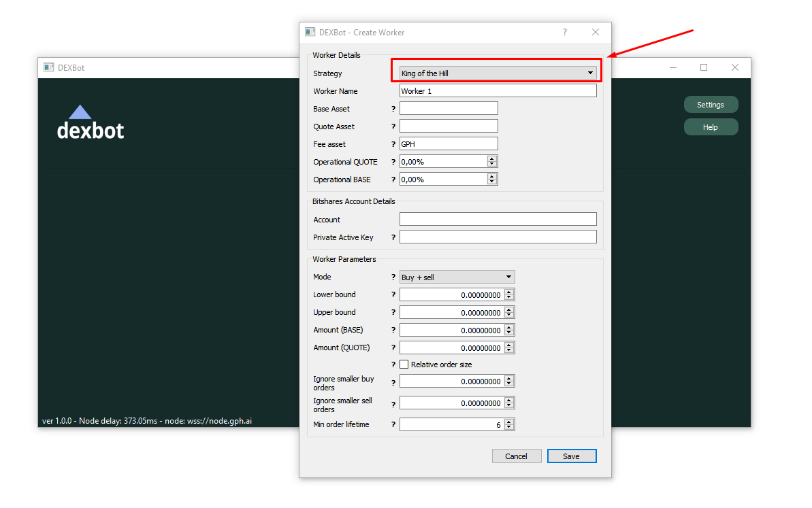This screenshot has height=508, width=812.
Task: Click the Cancel button
Action: [x=517, y=456]
